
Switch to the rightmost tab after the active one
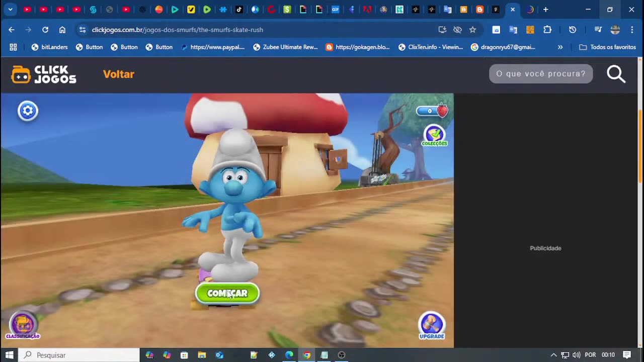pos(529,10)
